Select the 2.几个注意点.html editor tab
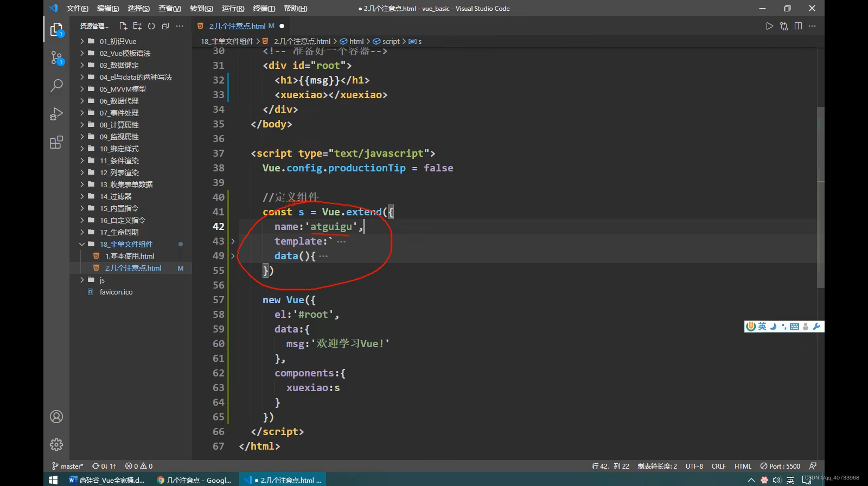The height and width of the screenshot is (486, 868). pyautogui.click(x=241, y=26)
